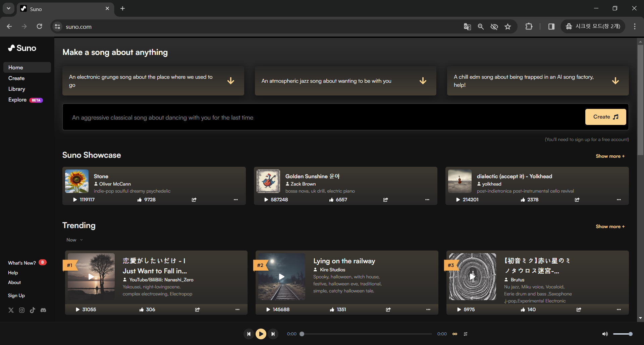Play the Stone showcase song

(75, 200)
